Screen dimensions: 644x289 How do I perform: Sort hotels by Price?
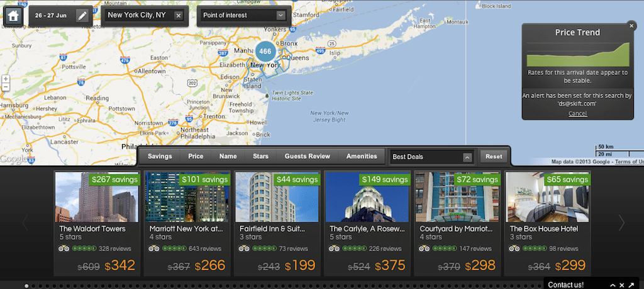click(196, 156)
